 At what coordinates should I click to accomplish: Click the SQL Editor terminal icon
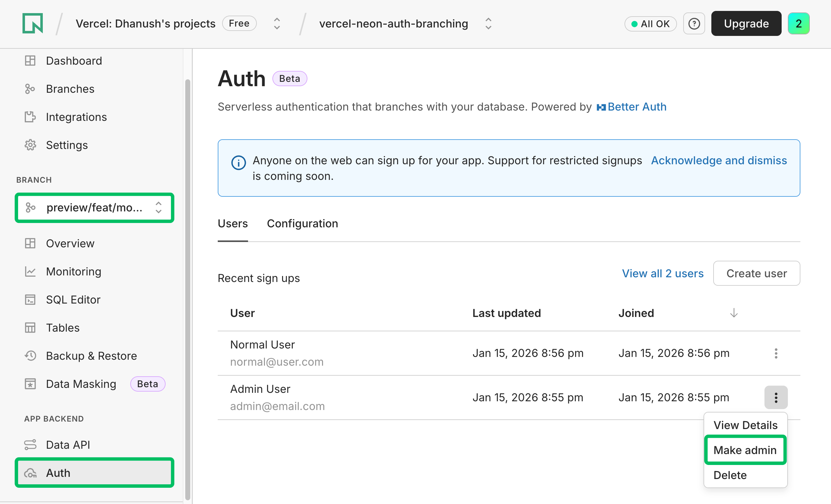pos(30,300)
